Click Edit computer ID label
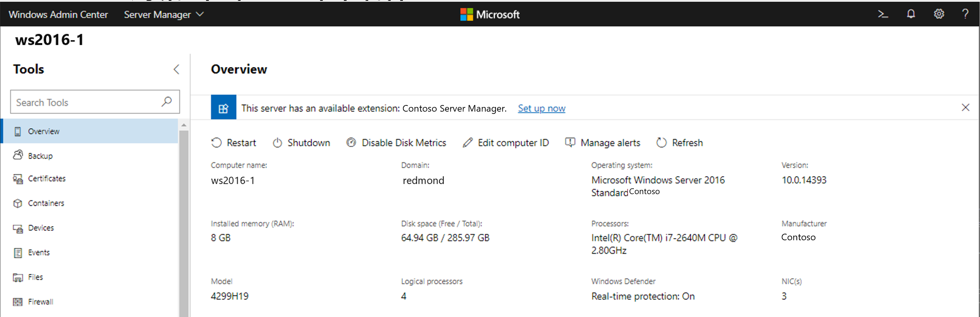The image size is (980, 317). [513, 143]
